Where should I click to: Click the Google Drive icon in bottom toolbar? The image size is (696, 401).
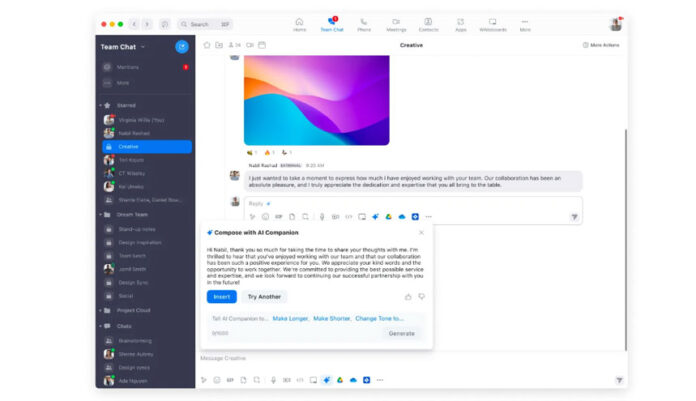coord(340,380)
